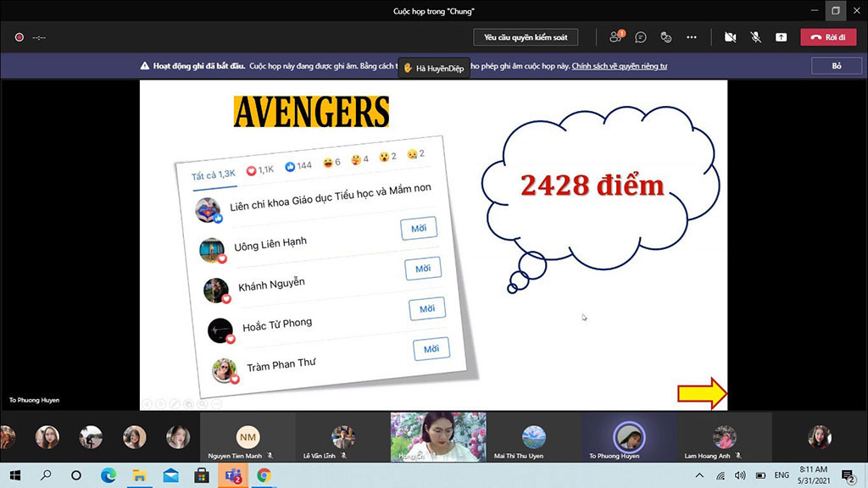The image size is (868, 488).
Task: Open the participants panel icon
Action: pos(616,37)
